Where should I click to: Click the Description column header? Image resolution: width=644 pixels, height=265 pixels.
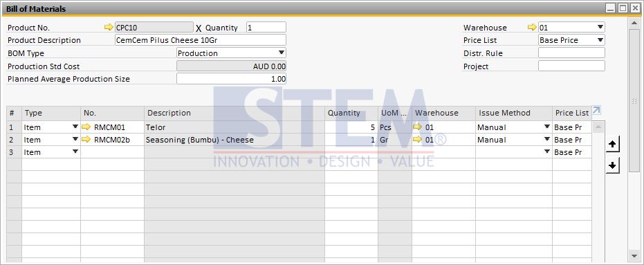click(x=234, y=113)
